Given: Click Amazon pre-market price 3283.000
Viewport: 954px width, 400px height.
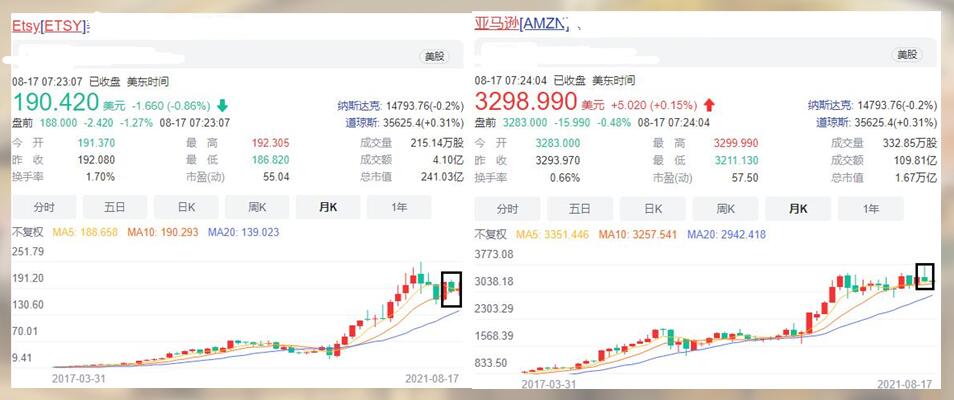Looking at the screenshot, I should [524, 123].
